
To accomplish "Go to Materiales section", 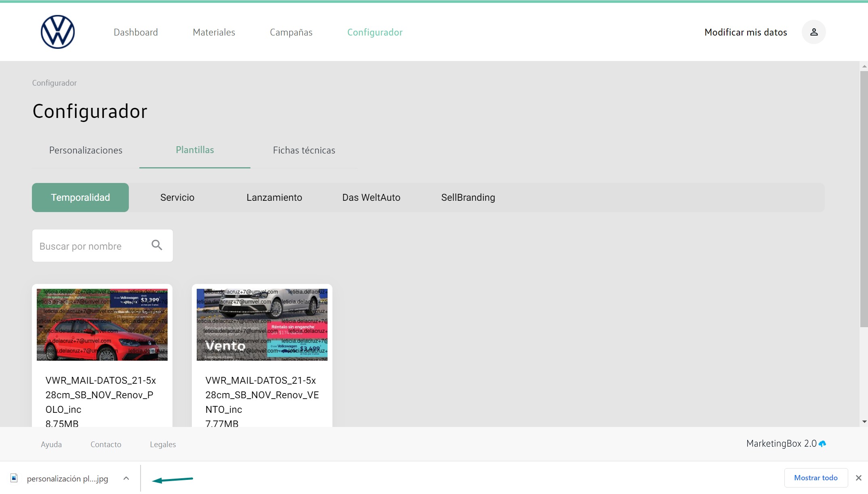I will pyautogui.click(x=214, y=32).
